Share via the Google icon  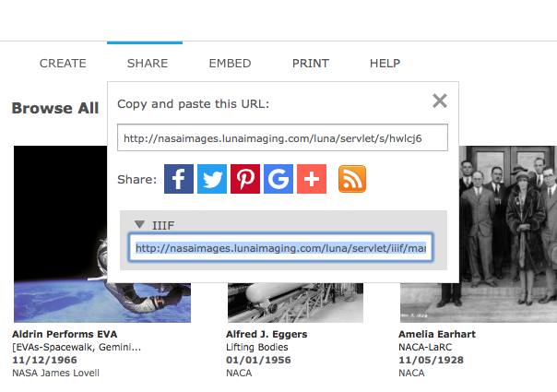(278, 179)
